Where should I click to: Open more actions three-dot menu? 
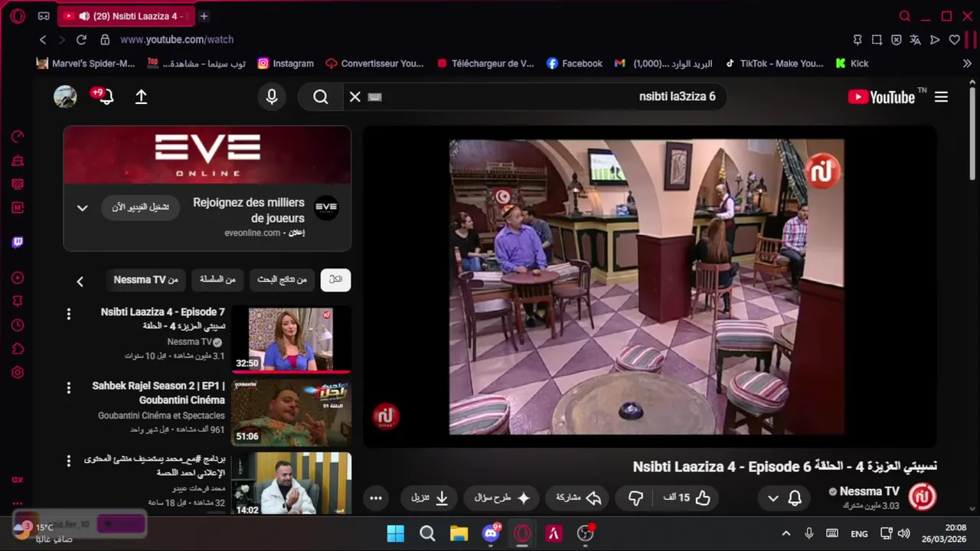pyautogui.click(x=375, y=498)
